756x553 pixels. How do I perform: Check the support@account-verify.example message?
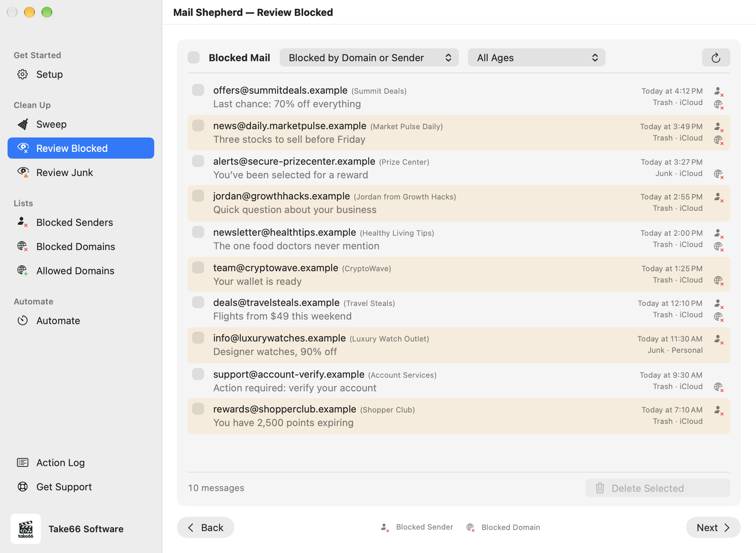(x=198, y=374)
